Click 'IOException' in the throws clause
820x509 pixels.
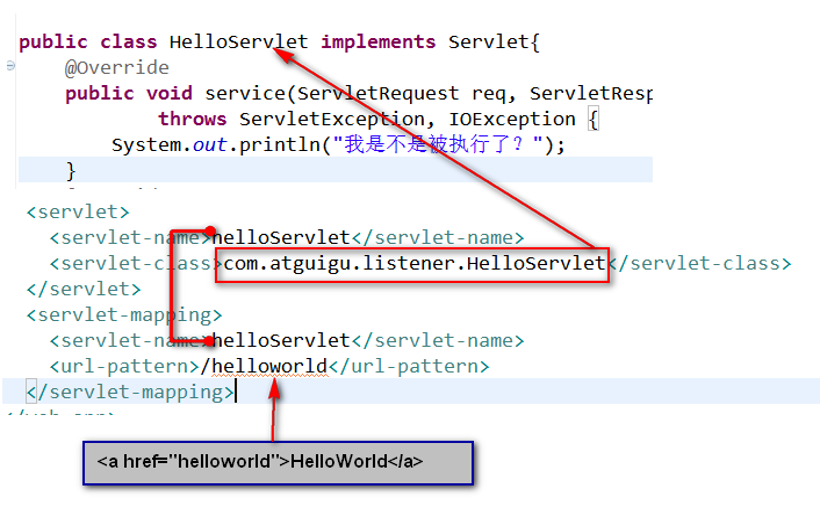512,119
